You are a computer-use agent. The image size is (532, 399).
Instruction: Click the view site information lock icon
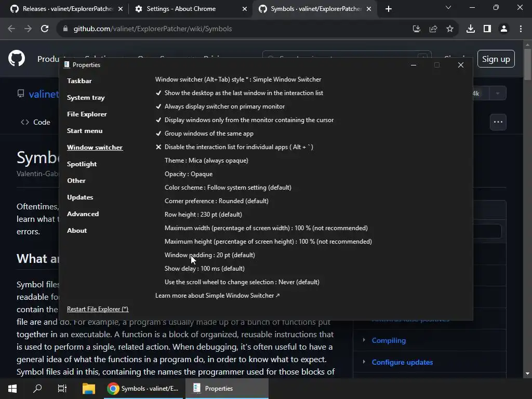click(x=65, y=29)
